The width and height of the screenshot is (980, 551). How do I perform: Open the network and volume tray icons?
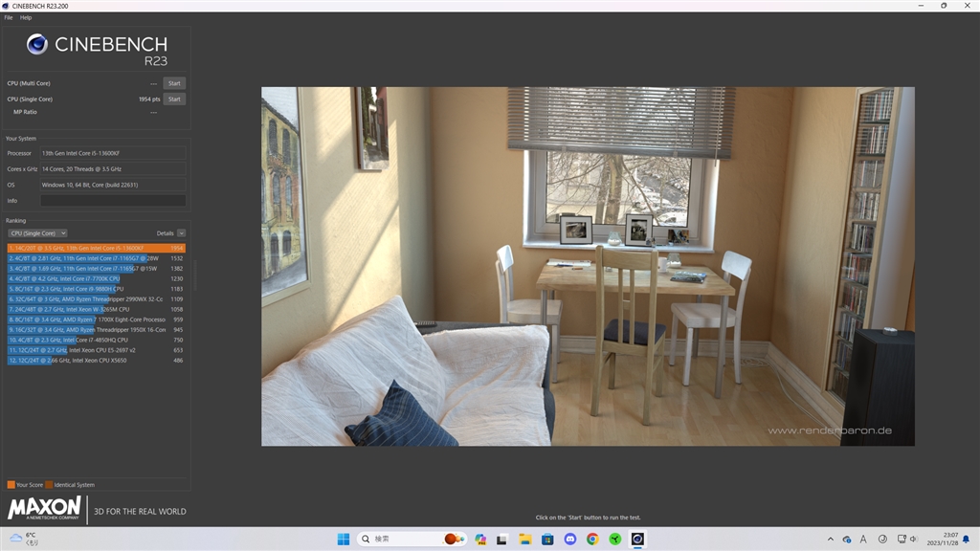(x=907, y=540)
